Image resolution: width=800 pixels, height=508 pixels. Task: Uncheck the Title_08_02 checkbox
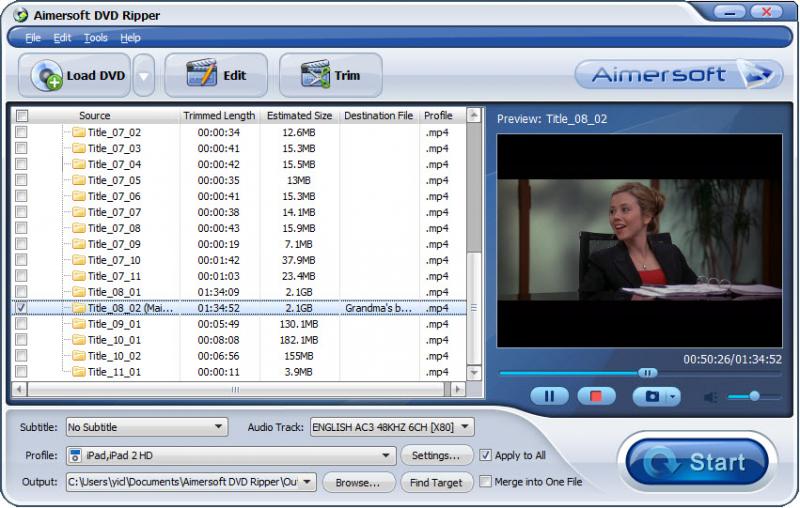[x=22, y=308]
